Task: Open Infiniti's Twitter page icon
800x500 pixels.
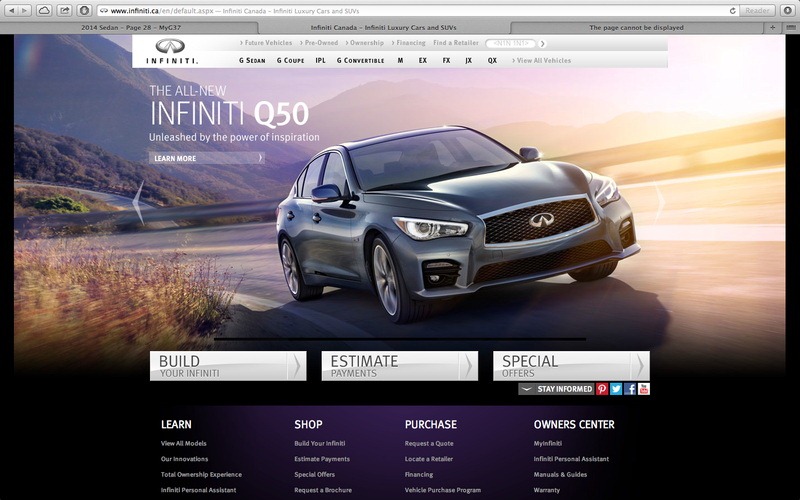Action: point(616,389)
